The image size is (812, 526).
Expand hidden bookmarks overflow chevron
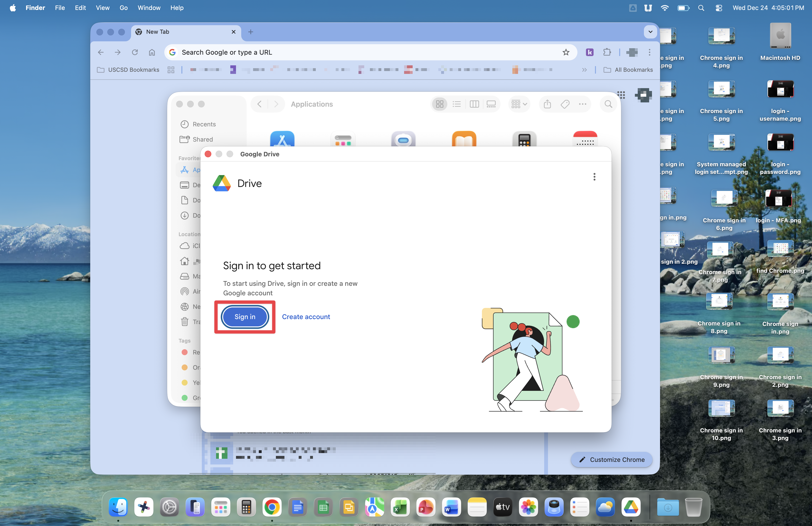click(x=585, y=70)
